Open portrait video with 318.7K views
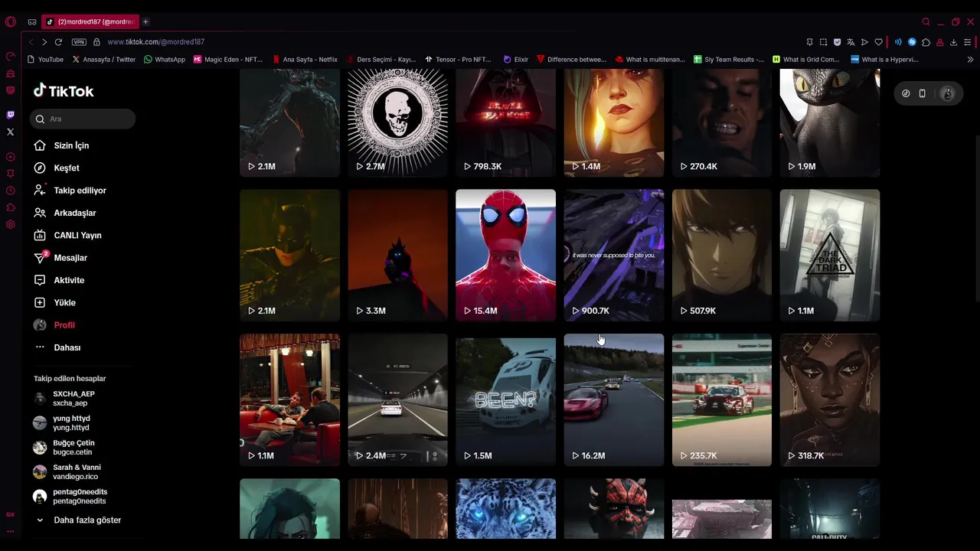This screenshot has width=980, height=551. [x=830, y=399]
